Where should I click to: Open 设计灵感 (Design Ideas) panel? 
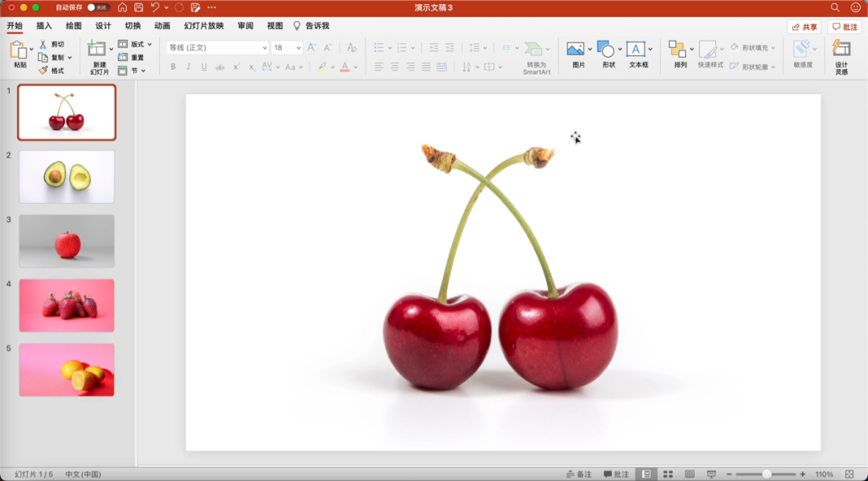(x=841, y=50)
